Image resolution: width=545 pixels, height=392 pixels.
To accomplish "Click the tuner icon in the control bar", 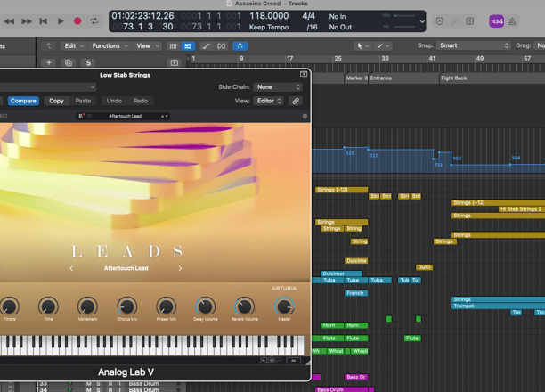I will tap(455, 21).
